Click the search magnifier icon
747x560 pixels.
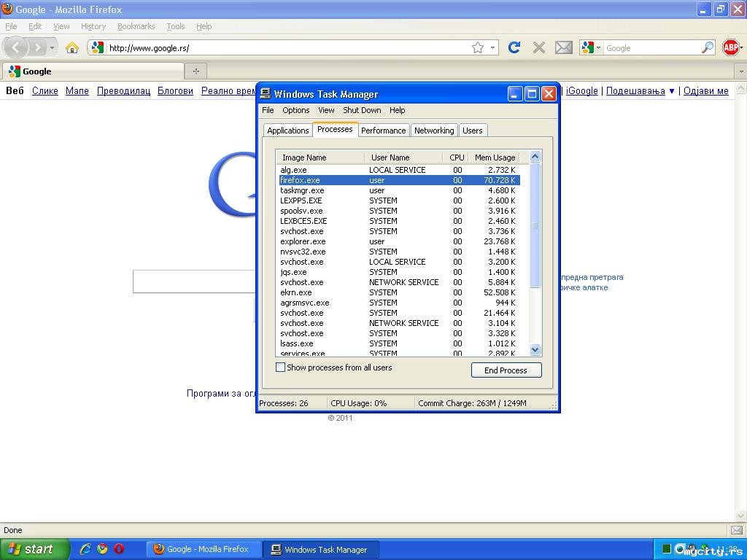click(x=708, y=47)
